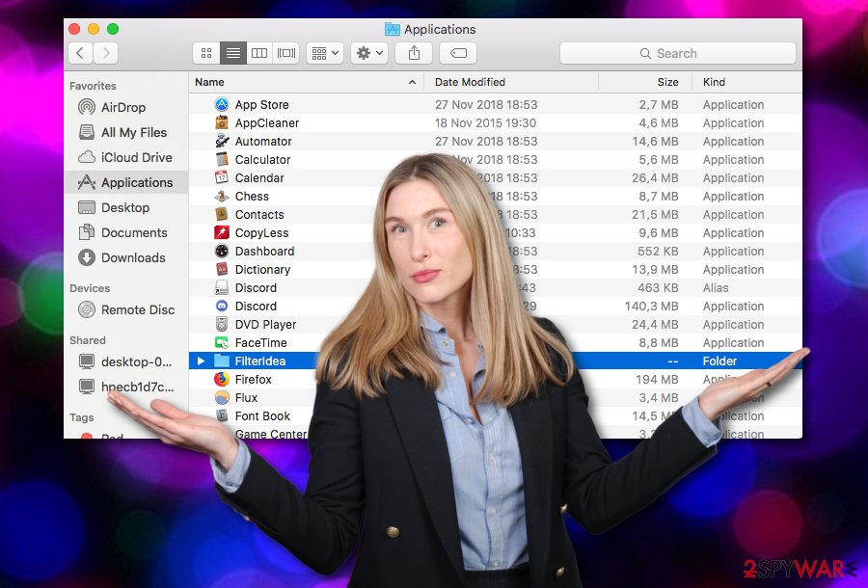868x588 pixels.
Task: Select All My Files in sidebar
Action: (126, 132)
